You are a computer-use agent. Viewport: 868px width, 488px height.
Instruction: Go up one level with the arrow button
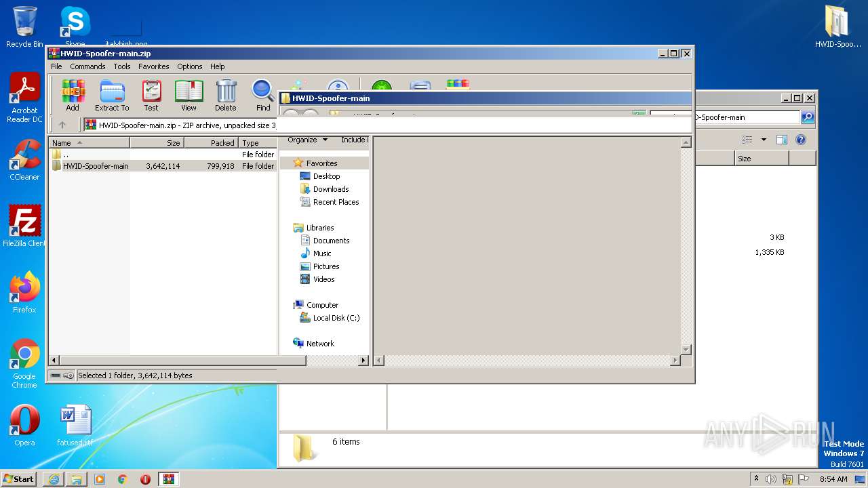[x=62, y=125]
